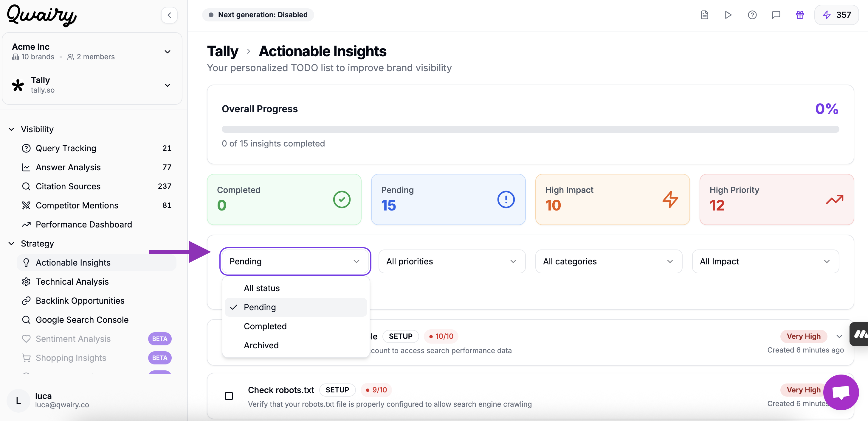Collapse the sidebar with the chevron button

click(169, 15)
